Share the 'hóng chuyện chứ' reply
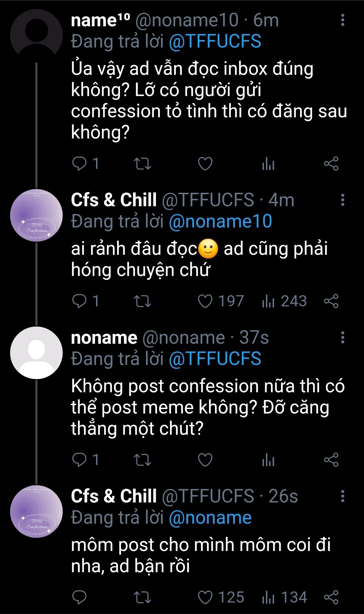The width and height of the screenshot is (364, 614). 331,301
